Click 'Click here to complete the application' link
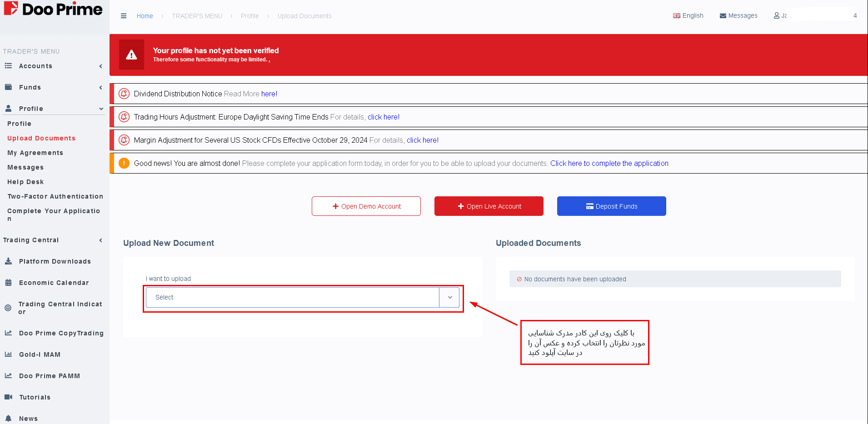Image resolution: width=868 pixels, height=424 pixels. (609, 163)
